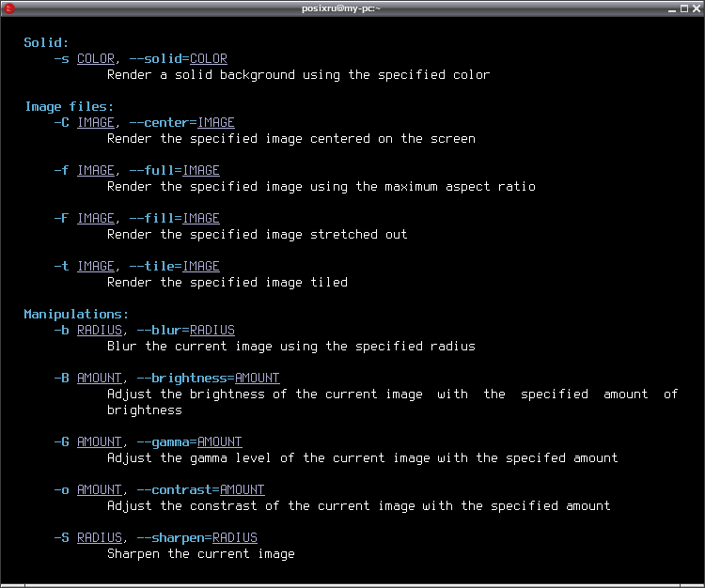This screenshot has height=588, width=705.
Task: Click the 'Image files:' section heading
Action: click(70, 107)
